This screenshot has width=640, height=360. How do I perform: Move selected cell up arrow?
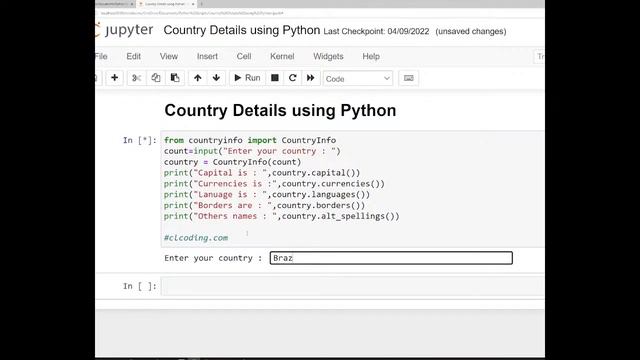tap(198, 78)
